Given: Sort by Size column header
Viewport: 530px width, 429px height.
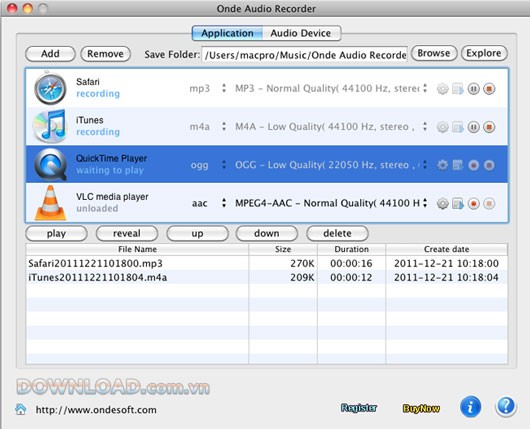Looking at the screenshot, I should point(283,249).
